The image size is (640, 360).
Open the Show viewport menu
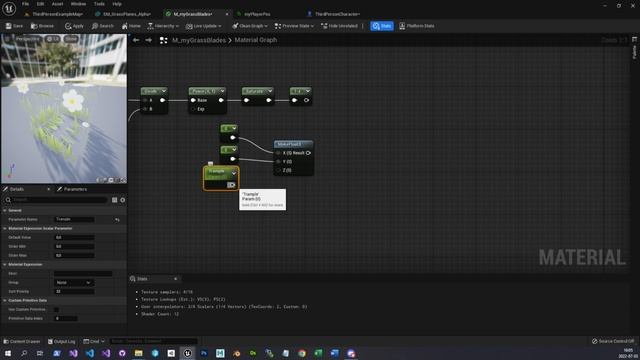pyautogui.click(x=71, y=39)
